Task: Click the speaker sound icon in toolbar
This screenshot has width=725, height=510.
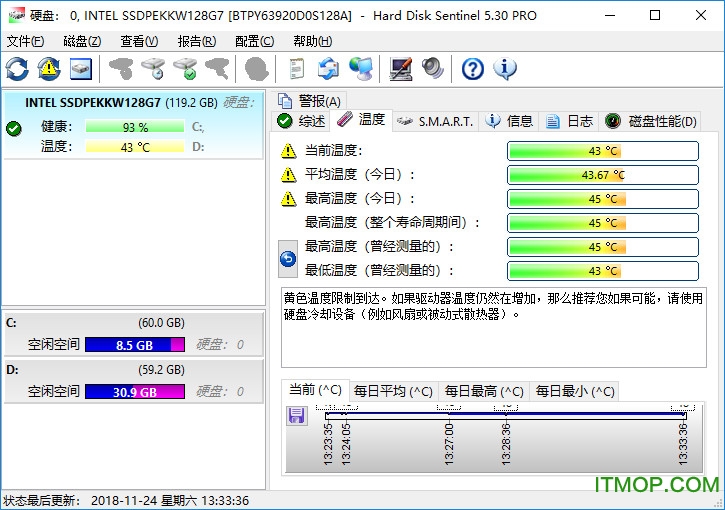Action: tap(432, 68)
